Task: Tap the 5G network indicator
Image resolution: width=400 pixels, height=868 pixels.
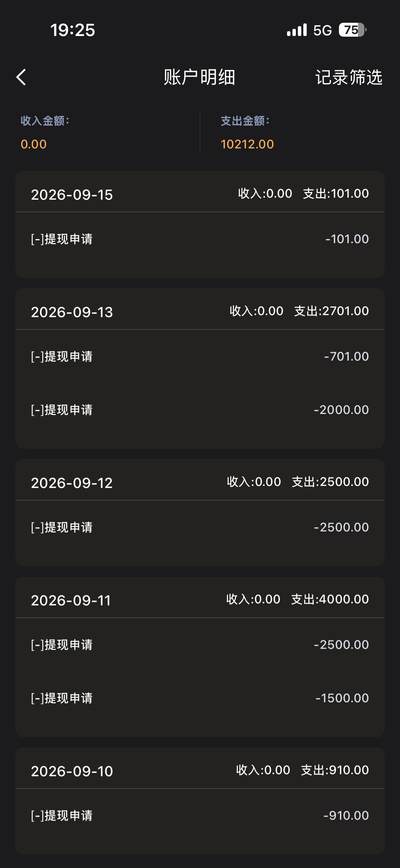Action: pos(322,30)
